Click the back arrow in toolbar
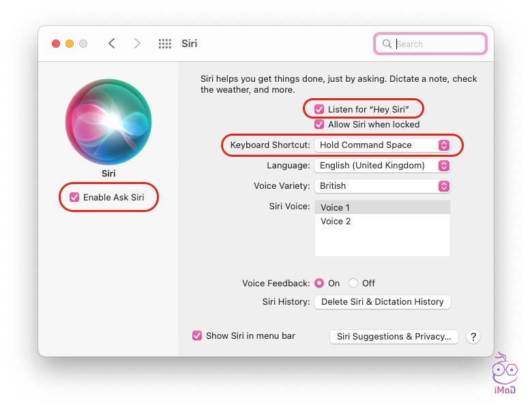 (x=112, y=44)
